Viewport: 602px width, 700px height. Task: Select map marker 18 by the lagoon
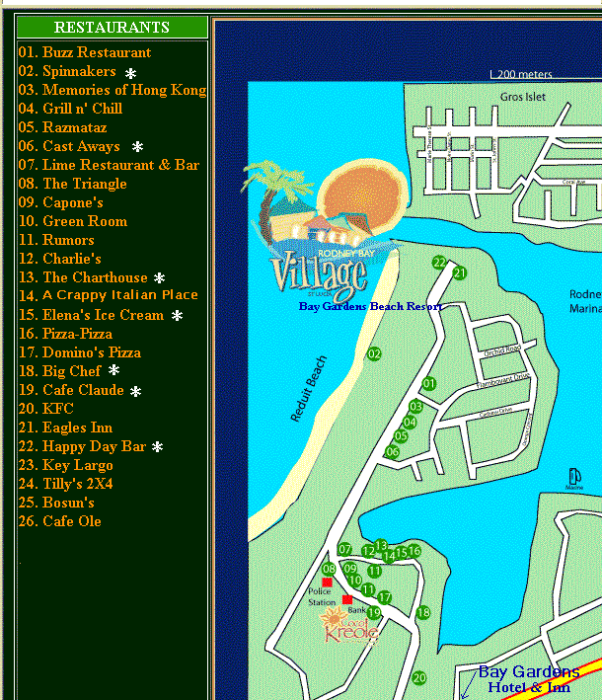(x=423, y=613)
